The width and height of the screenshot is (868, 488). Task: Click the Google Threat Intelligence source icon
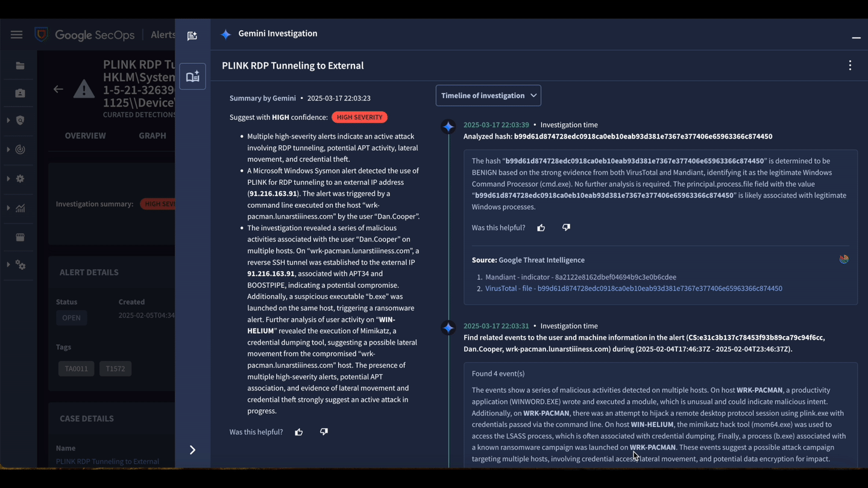[843, 259]
